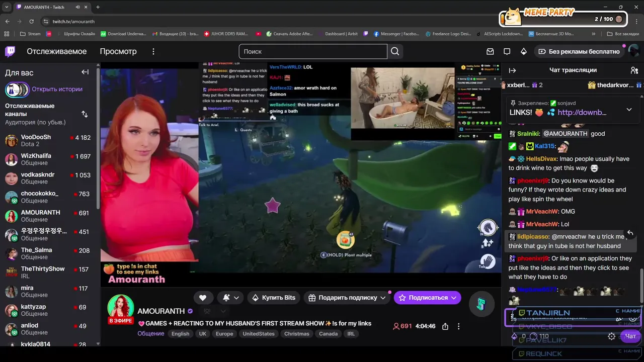Click Без рекламы бесплатно button
This screenshot has height=362, width=644.
tap(579, 51)
